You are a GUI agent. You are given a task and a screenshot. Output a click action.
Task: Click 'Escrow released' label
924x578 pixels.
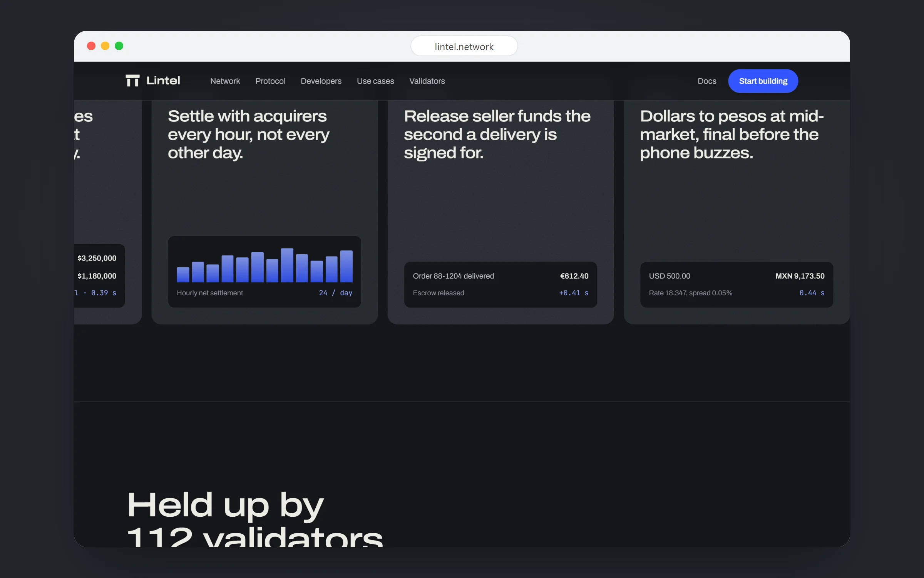pyautogui.click(x=439, y=293)
